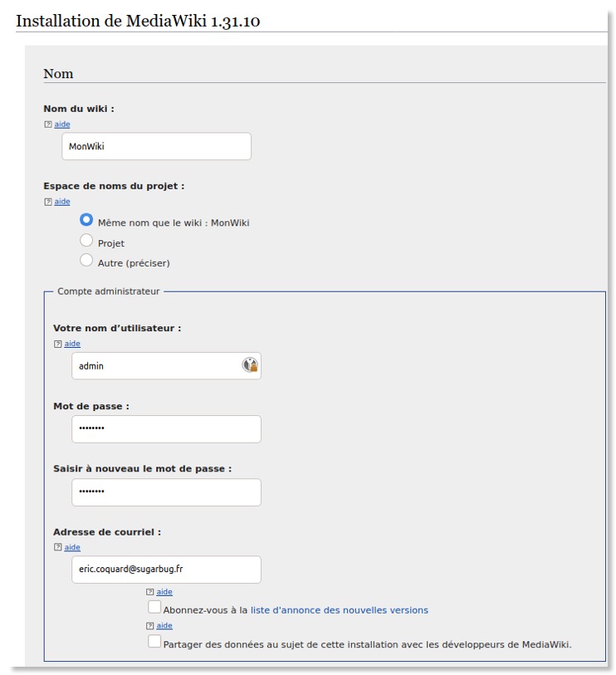The image size is (616, 675).
Task: Click the help icon for "Espace de noms du projet"
Action: pyautogui.click(x=48, y=201)
